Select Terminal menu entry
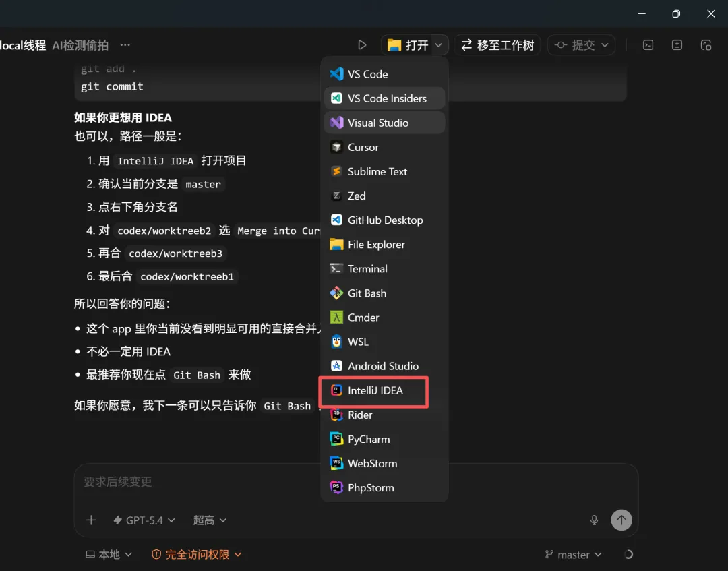728x571 pixels. [384, 269]
